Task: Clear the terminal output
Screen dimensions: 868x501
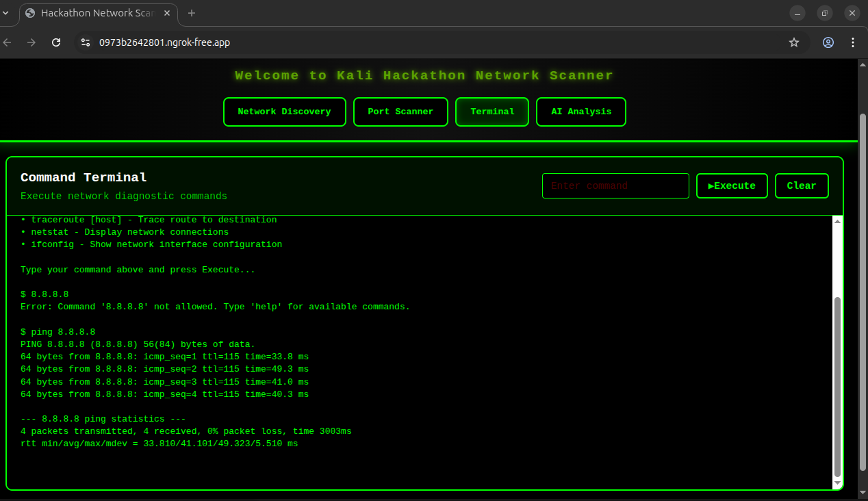Action: [802, 185]
